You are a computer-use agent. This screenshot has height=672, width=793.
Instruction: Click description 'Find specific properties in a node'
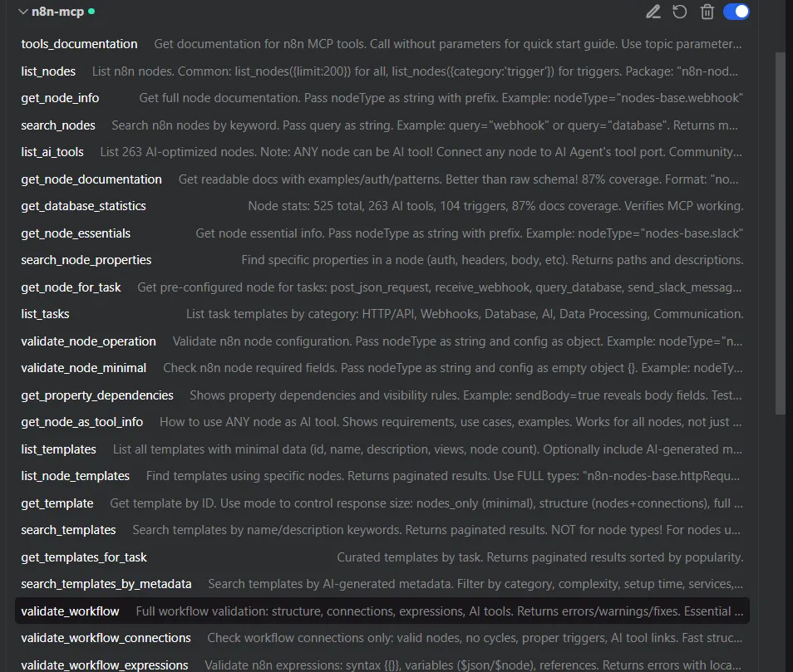pos(493,260)
